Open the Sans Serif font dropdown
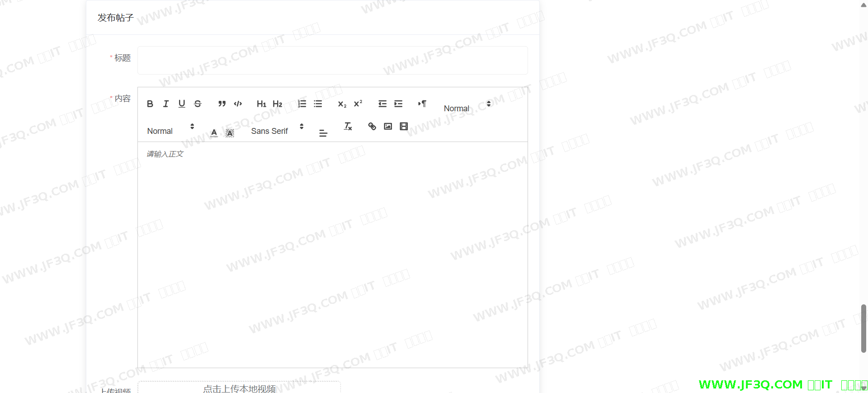 click(277, 131)
